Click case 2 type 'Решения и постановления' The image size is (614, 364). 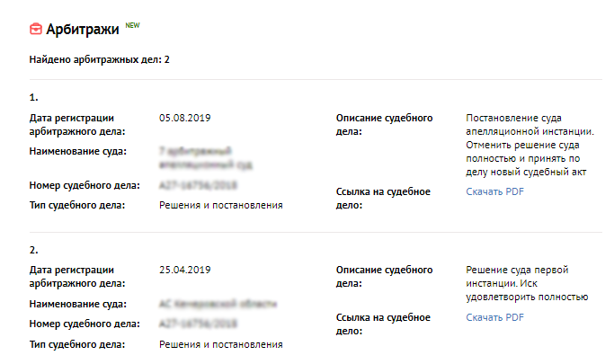coord(221,344)
